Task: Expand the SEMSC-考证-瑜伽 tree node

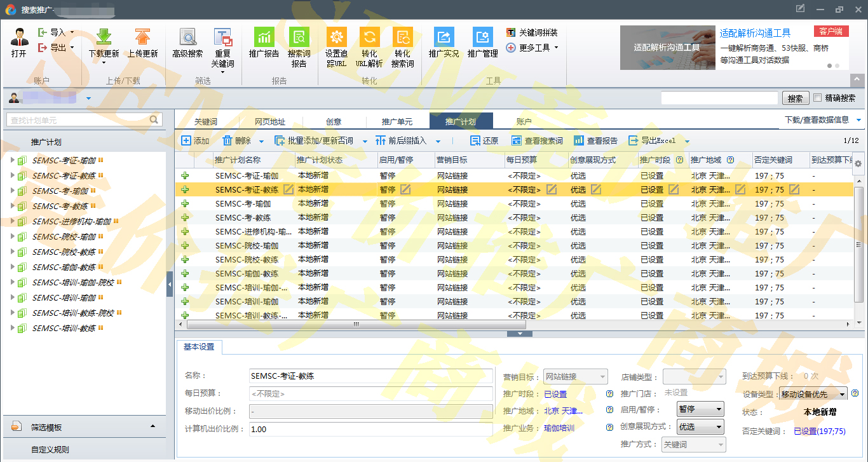Action: pyautogui.click(x=12, y=160)
